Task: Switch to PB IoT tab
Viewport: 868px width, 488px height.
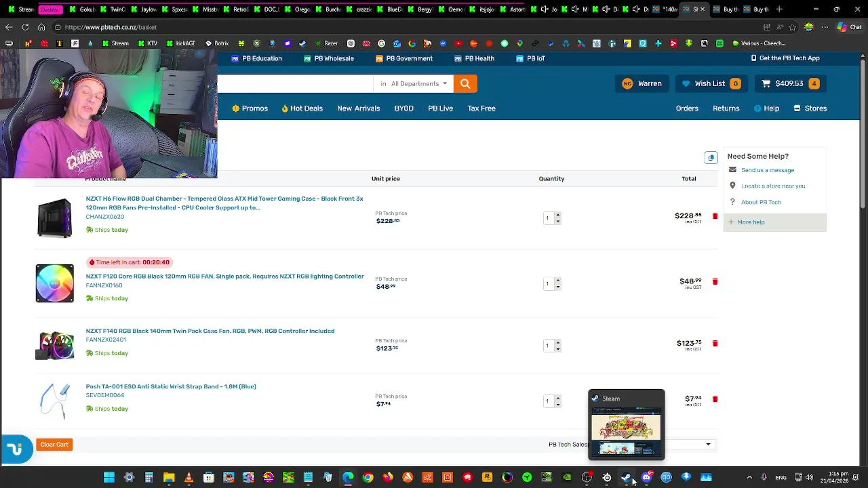Action: pos(530,58)
